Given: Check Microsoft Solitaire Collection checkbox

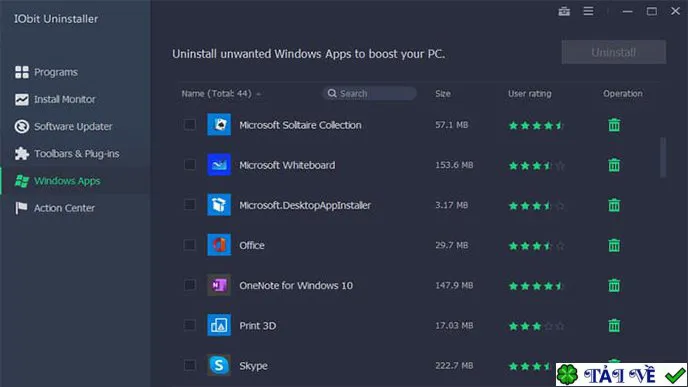Looking at the screenshot, I should pyautogui.click(x=190, y=125).
